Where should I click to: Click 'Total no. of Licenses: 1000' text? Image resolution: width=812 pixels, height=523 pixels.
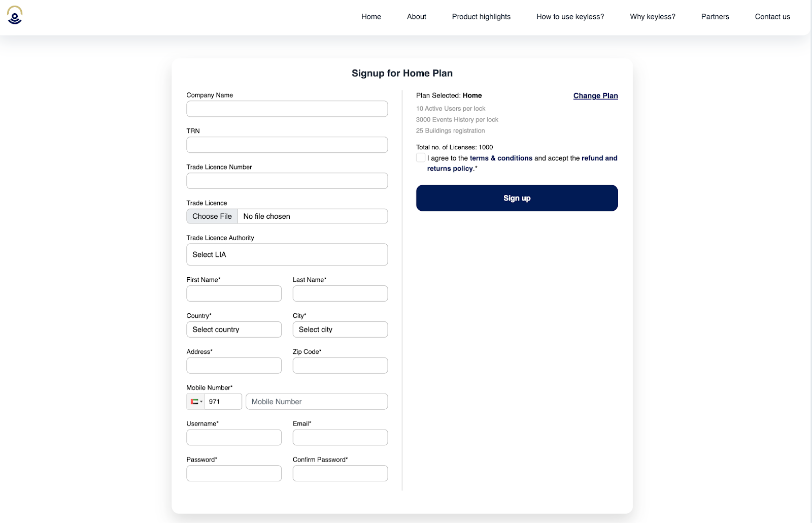[x=455, y=147]
